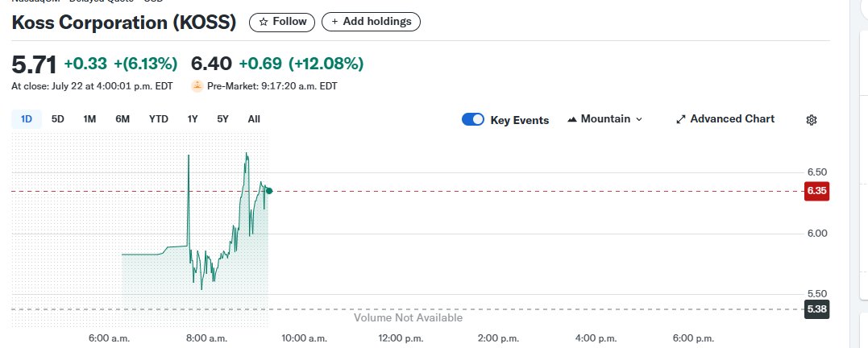The image size is (868, 348).
Task: Click the Koss Corporation (KOSS) heading
Action: [x=124, y=23]
